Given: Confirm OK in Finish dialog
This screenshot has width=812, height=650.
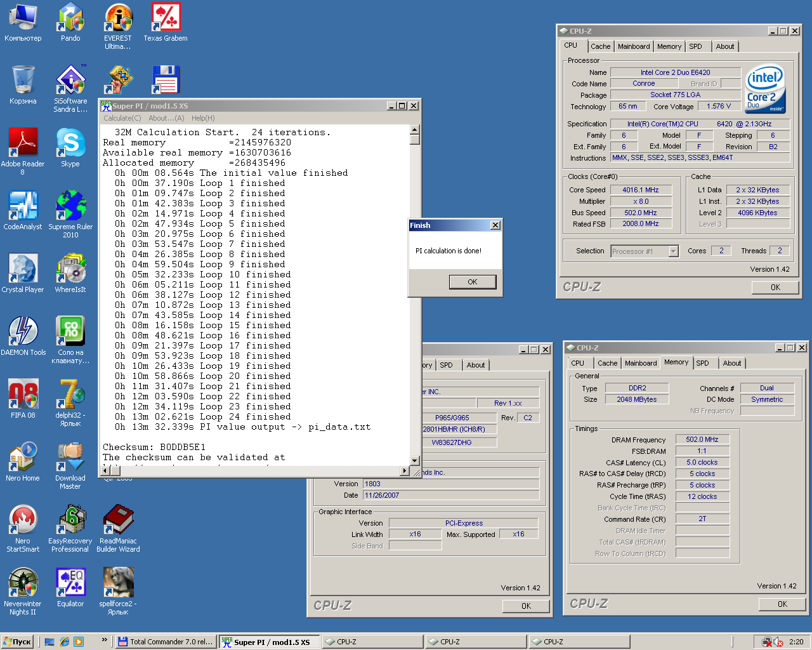Looking at the screenshot, I should (473, 282).
